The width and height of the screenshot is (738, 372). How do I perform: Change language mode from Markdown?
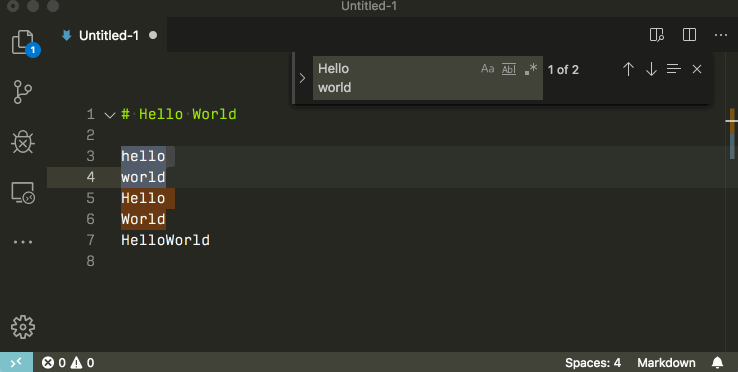(x=666, y=363)
